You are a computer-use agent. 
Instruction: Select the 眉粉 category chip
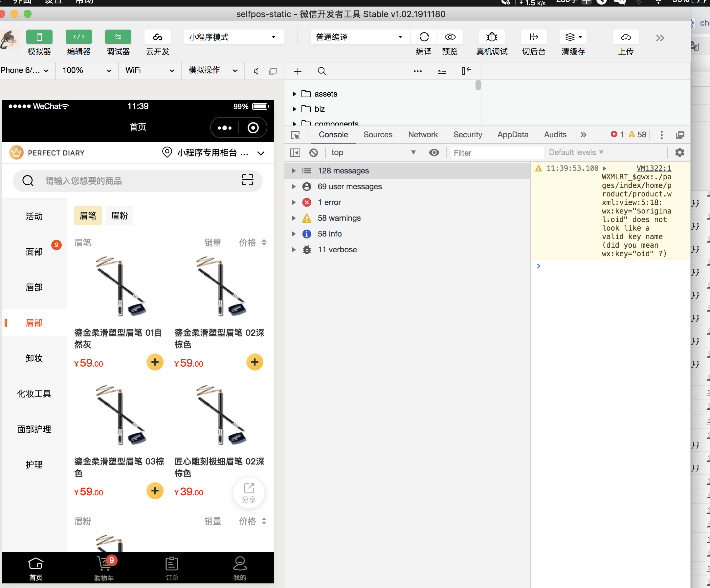pyautogui.click(x=119, y=215)
